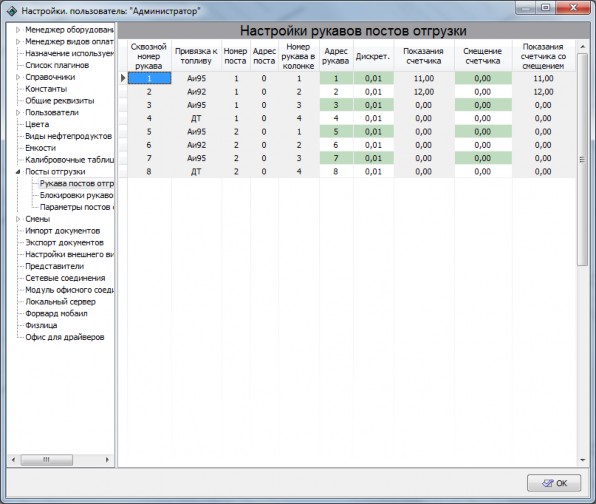Select the 12,00 counter reading cell
Viewport: 596px width, 504px height.
423,92
